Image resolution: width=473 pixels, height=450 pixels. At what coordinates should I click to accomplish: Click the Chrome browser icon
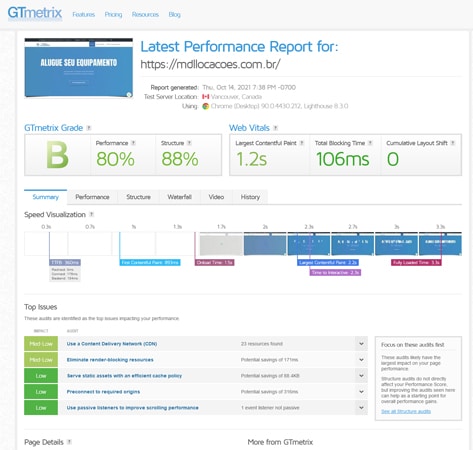206,106
